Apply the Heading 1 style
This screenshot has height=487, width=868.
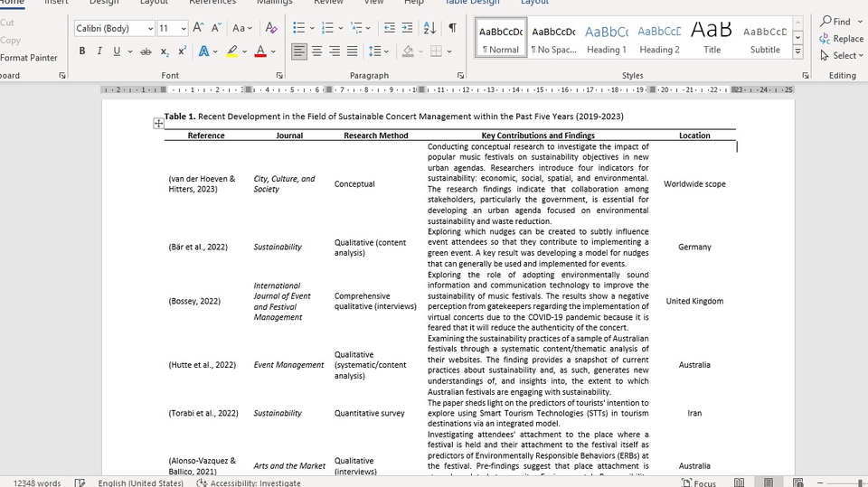[x=606, y=37]
